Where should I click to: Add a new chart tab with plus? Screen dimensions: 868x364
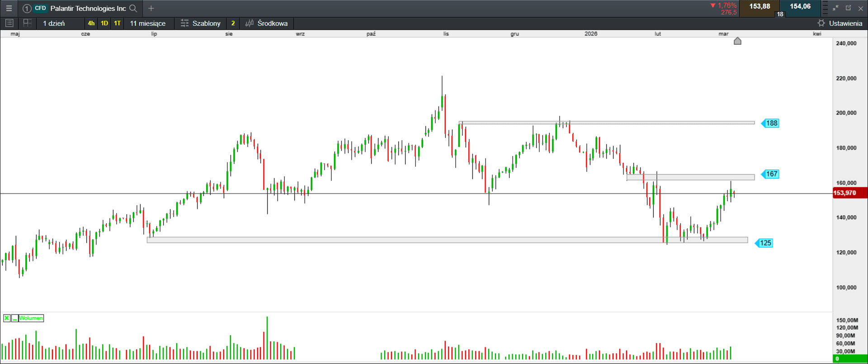[x=151, y=8]
